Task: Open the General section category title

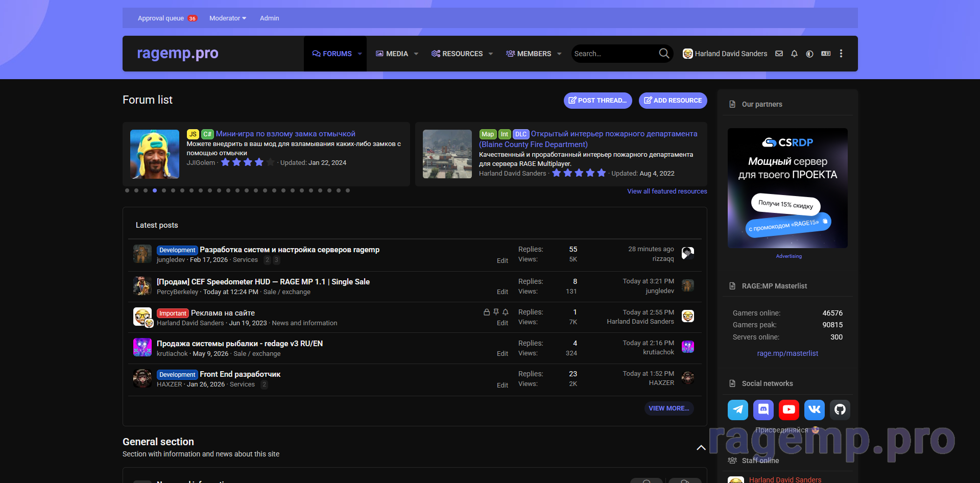Action: [x=158, y=442]
